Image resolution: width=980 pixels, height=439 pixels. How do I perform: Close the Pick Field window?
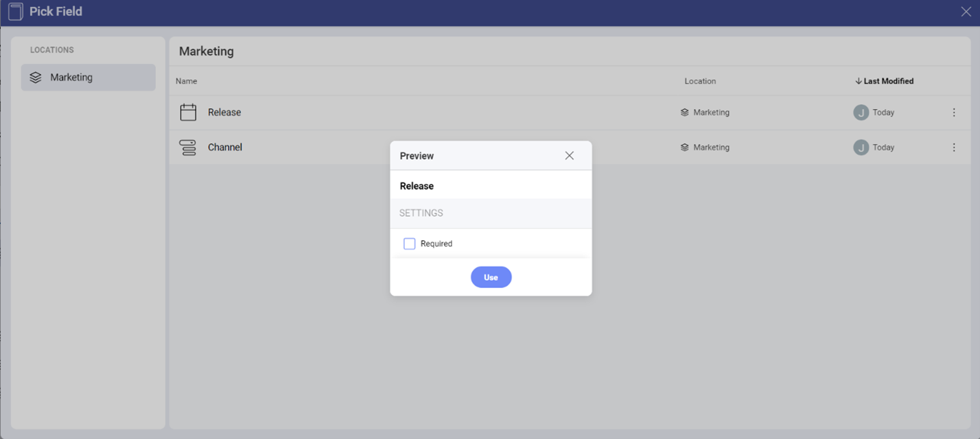point(966,12)
